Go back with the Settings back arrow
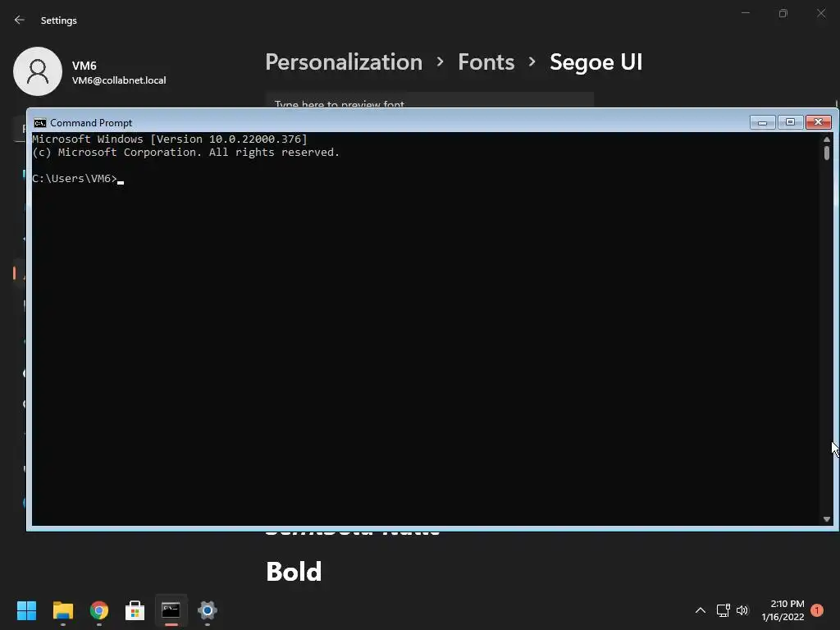The height and width of the screenshot is (630, 840). pyautogui.click(x=20, y=20)
